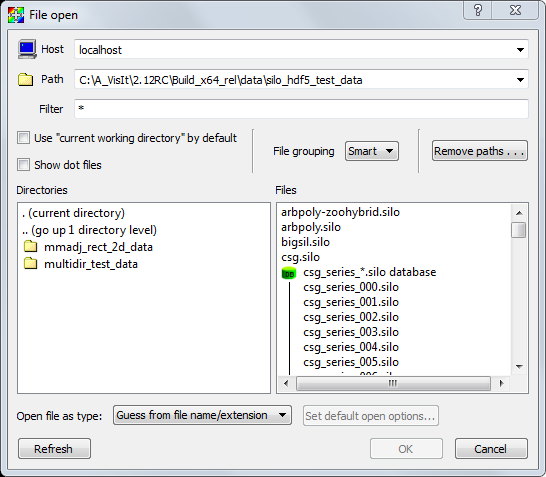Click the VisIt app icon in title bar

pos(16,15)
